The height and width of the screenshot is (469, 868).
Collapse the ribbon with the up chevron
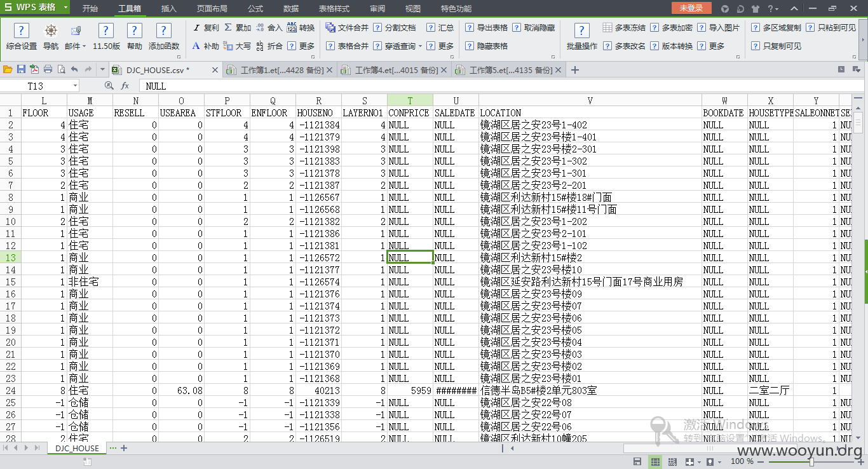[x=793, y=9]
